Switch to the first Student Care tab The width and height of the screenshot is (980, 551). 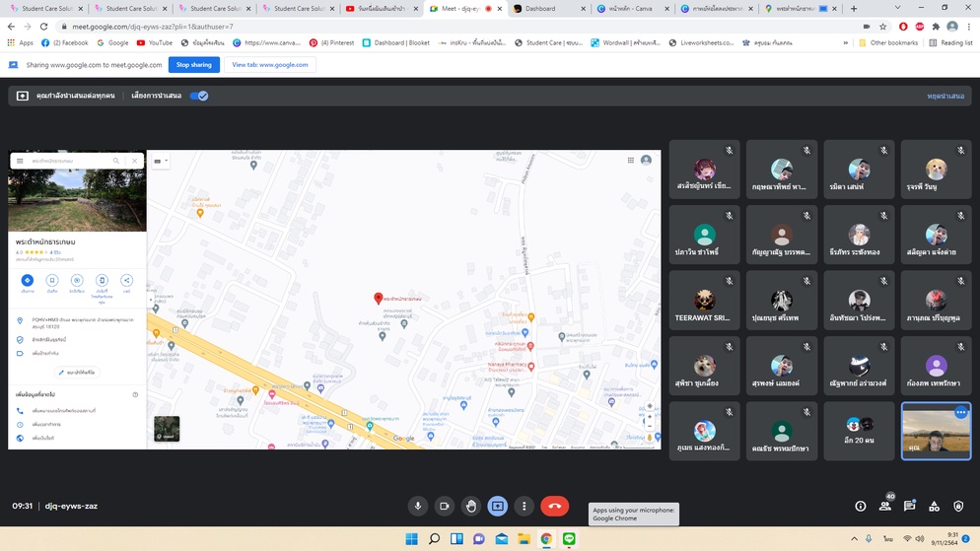click(x=44, y=9)
